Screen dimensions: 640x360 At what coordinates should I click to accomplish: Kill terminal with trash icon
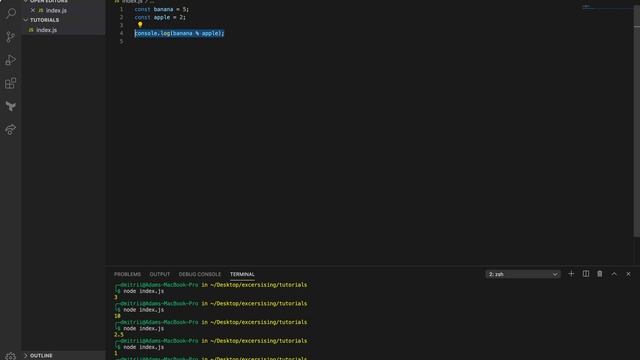click(x=600, y=274)
